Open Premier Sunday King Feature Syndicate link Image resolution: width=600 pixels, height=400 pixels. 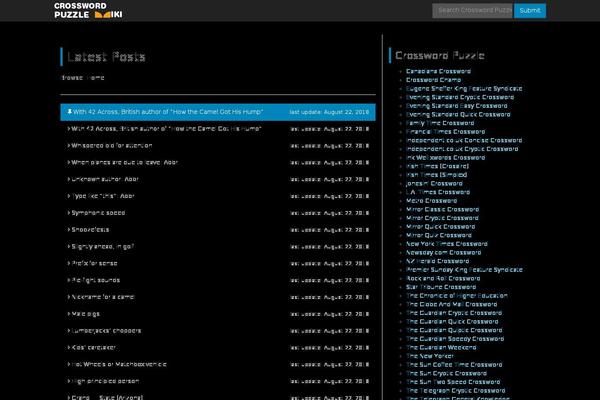click(464, 270)
